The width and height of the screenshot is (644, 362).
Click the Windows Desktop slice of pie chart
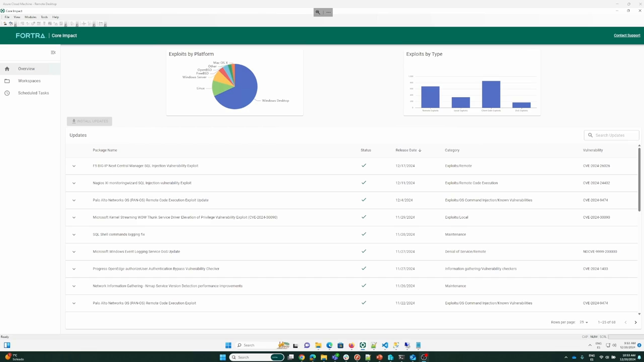pos(240,89)
